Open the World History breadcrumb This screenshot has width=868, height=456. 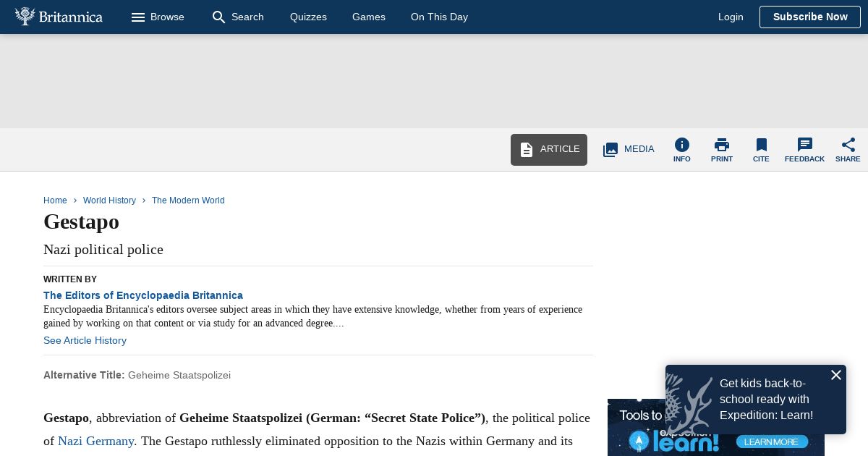109,200
